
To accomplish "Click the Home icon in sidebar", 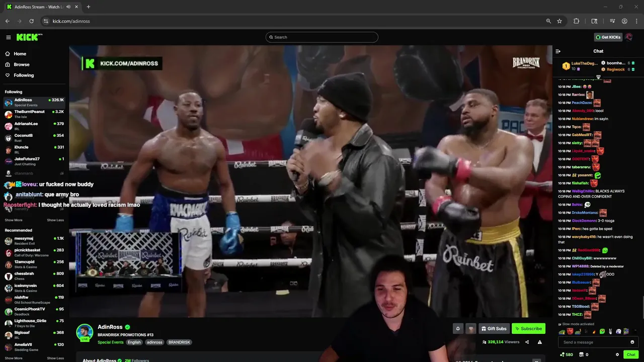I will (8, 54).
